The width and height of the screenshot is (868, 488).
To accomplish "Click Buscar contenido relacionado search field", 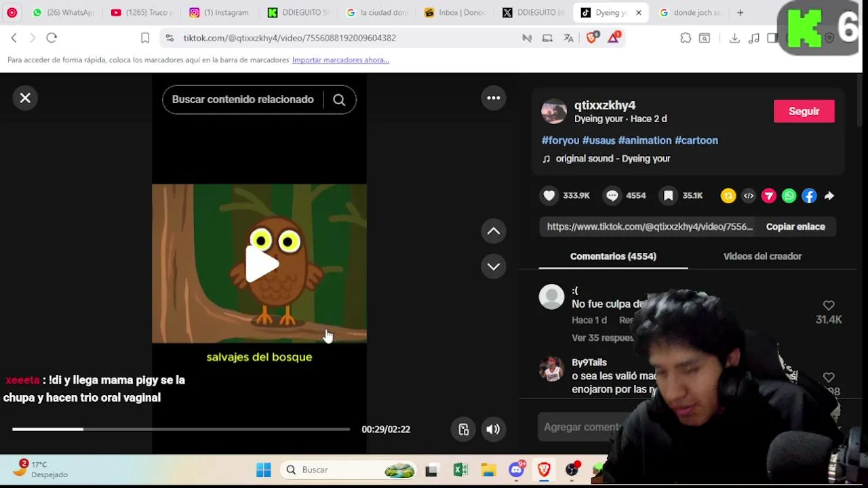I will click(243, 100).
